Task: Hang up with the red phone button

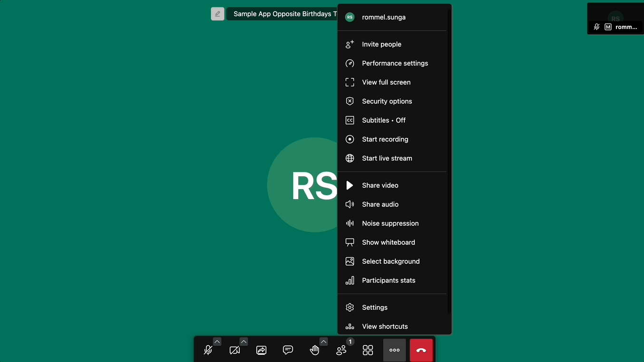Action: pos(421,350)
